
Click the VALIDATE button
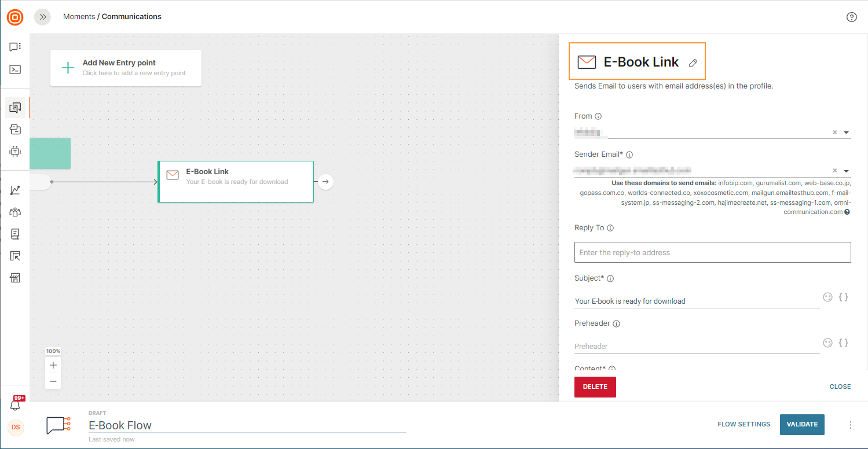click(802, 424)
